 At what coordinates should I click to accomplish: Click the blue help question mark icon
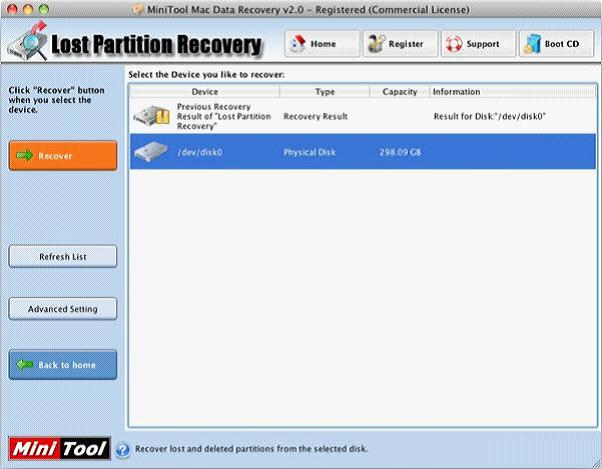(x=122, y=450)
